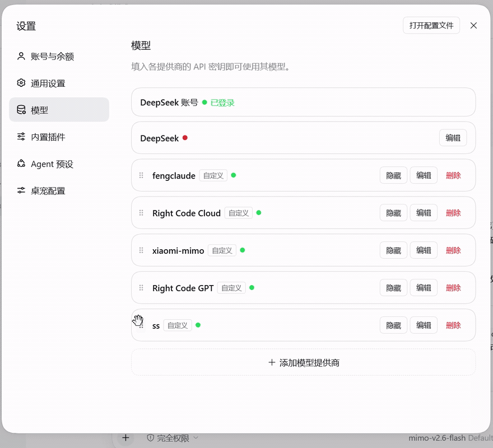Click the green status dot on fengclaude
Image resolution: width=493 pixels, height=448 pixels.
point(233,175)
